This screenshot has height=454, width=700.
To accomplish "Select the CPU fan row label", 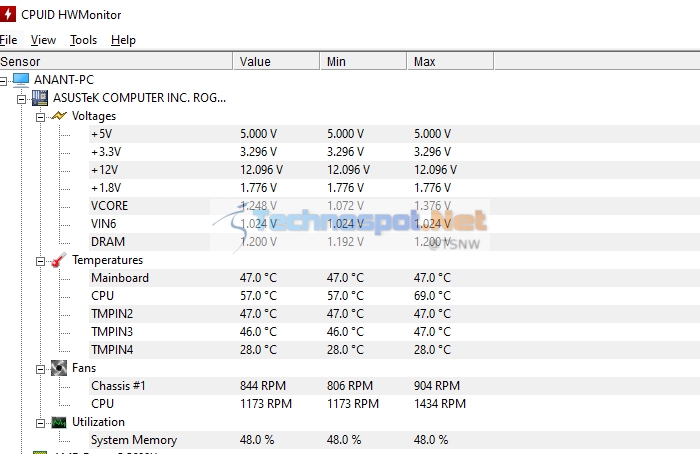I will coord(102,404).
